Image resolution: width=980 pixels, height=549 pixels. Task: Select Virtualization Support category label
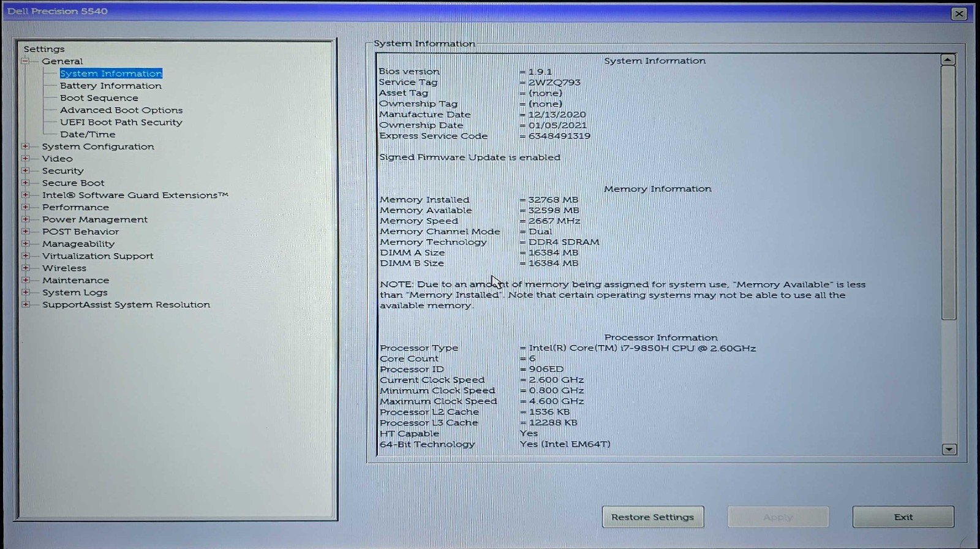click(97, 256)
